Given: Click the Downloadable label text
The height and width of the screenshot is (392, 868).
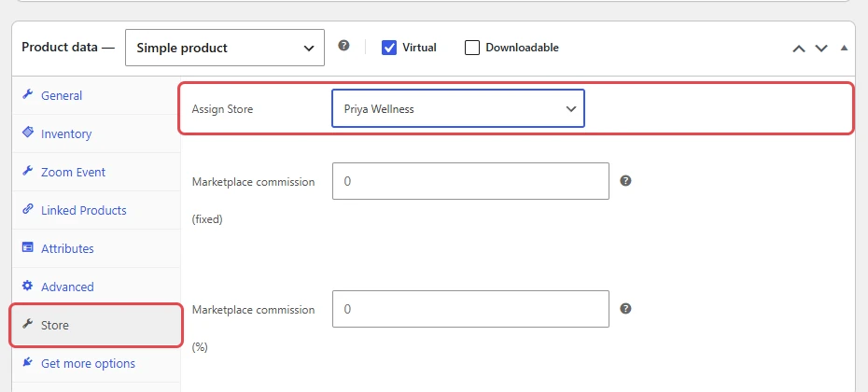Looking at the screenshot, I should (522, 48).
